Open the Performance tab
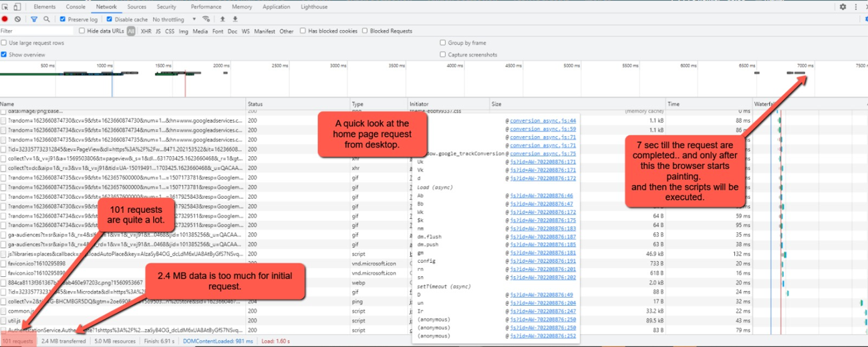868x347 pixels. click(x=206, y=7)
